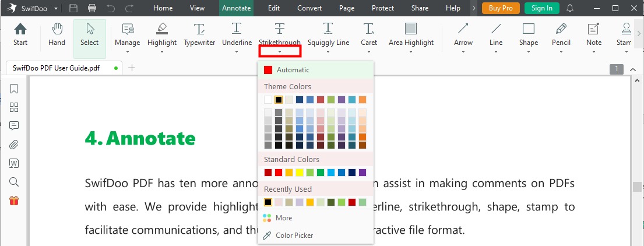Expand the Caret dropdown arrow
The height and width of the screenshot is (246, 644).
(369, 52)
